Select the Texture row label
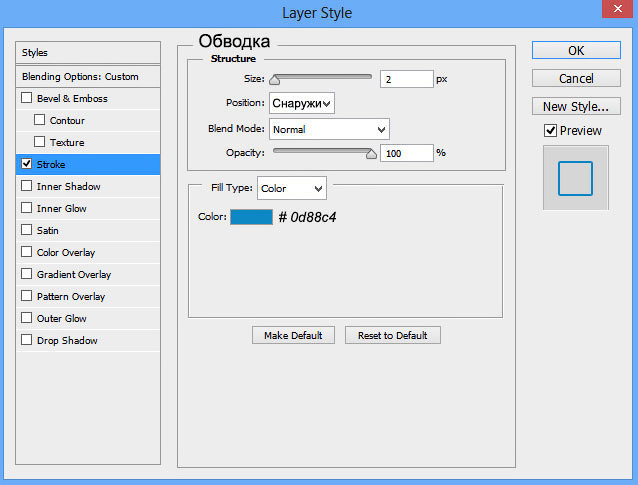 click(x=67, y=142)
